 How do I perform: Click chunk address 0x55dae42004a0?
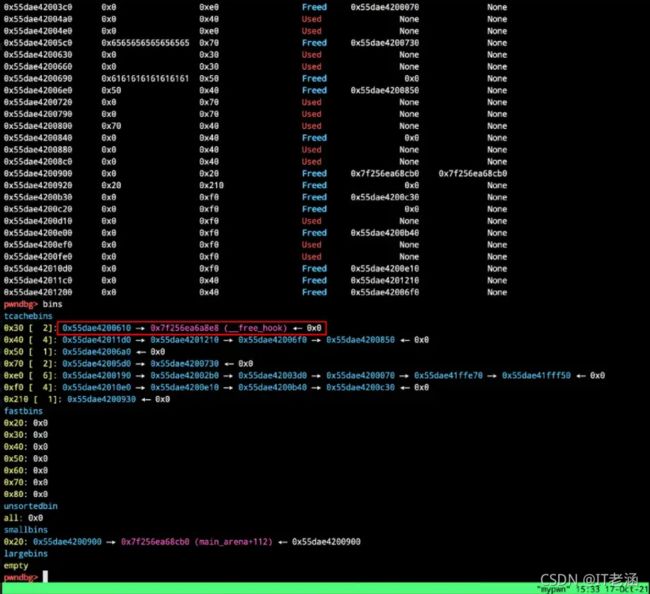click(x=38, y=19)
